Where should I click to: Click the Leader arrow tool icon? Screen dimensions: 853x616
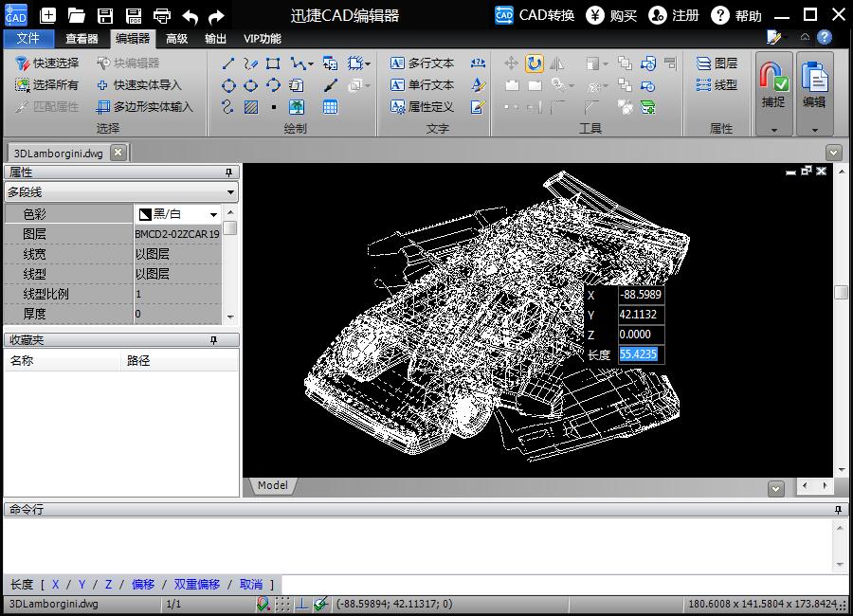330,85
